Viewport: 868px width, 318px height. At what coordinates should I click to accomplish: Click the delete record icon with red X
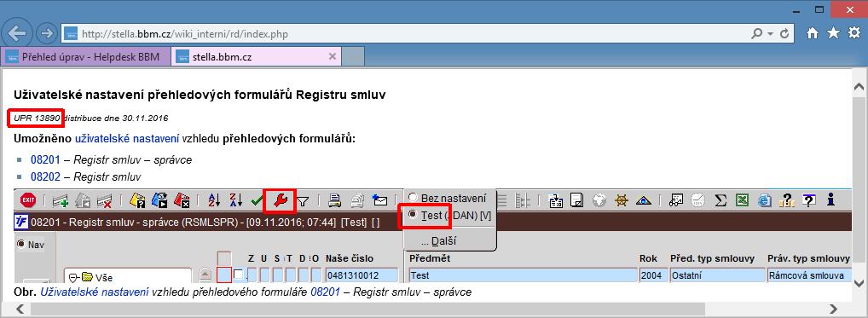click(104, 200)
